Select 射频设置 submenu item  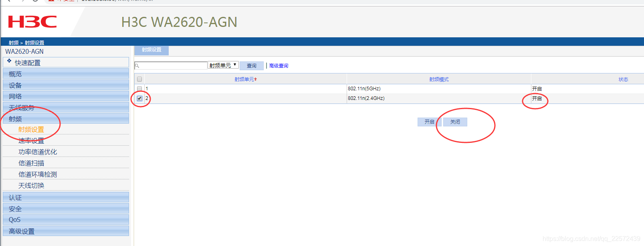pyautogui.click(x=31, y=130)
